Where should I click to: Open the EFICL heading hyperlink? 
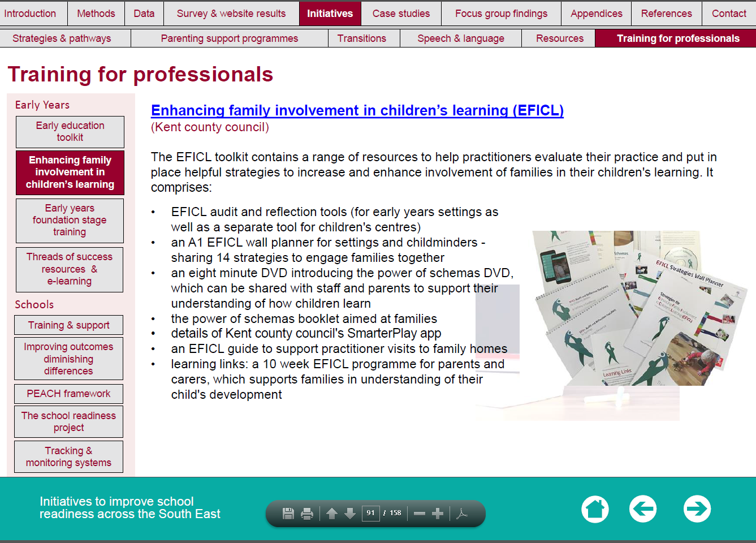[x=357, y=110]
